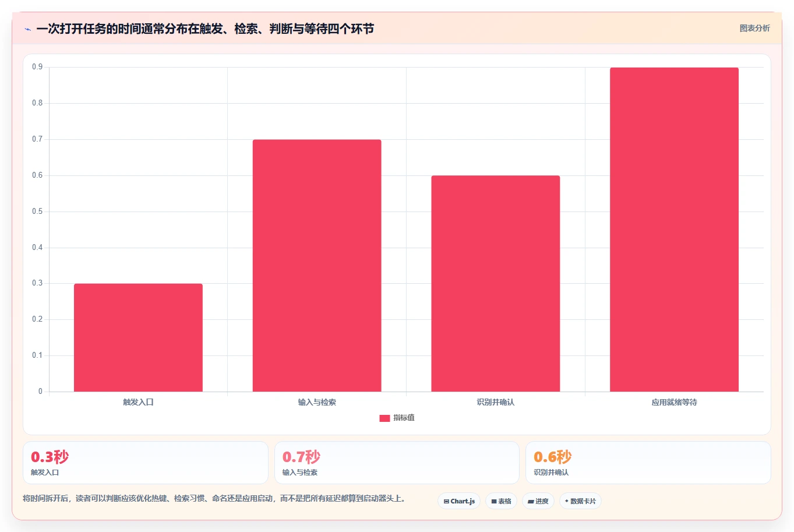
Task: Click the lightning icon before the title
Action: pyautogui.click(x=27, y=29)
